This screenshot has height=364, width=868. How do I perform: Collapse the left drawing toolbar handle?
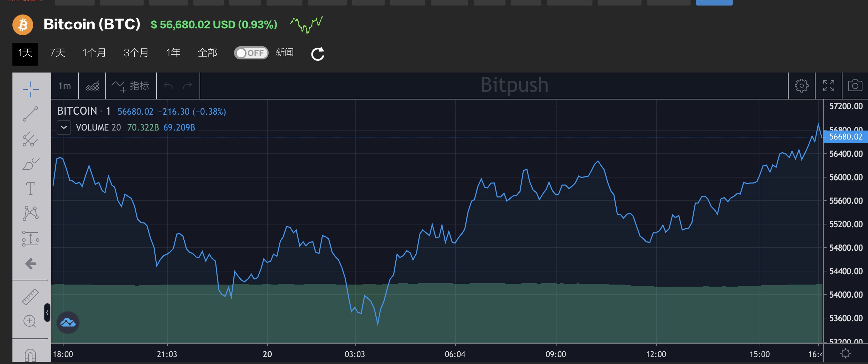47,313
